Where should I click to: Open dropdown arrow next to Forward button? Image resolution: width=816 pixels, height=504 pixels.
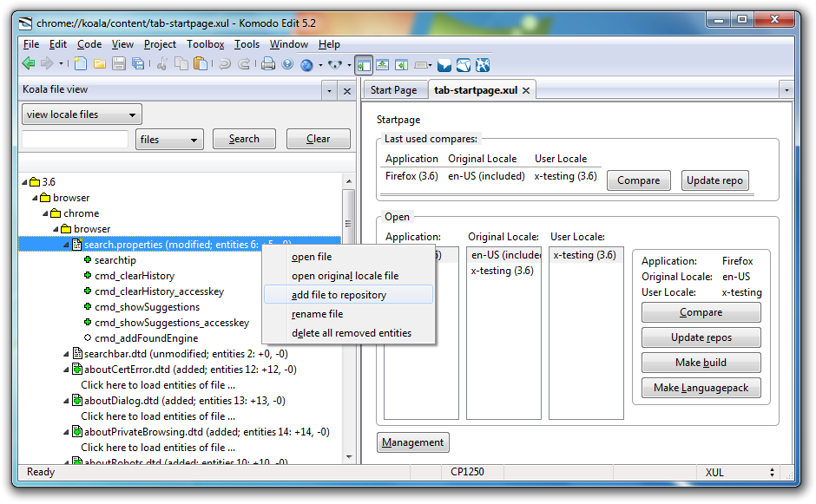pos(61,64)
